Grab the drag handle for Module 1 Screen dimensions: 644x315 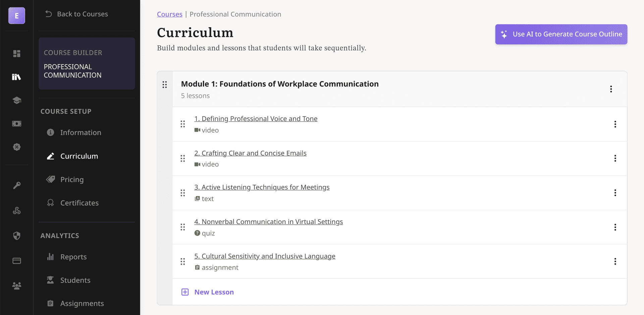pos(165,85)
